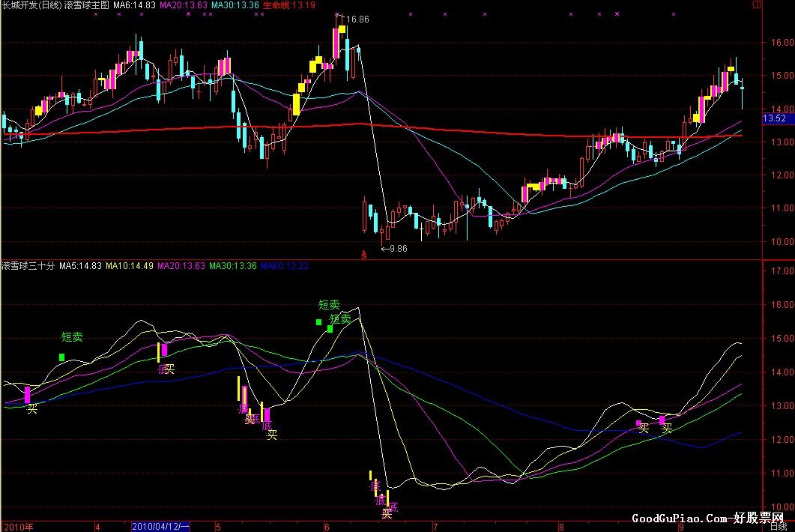Click the 16.86 high price annotation
This screenshot has height=532, width=795.
[357, 19]
